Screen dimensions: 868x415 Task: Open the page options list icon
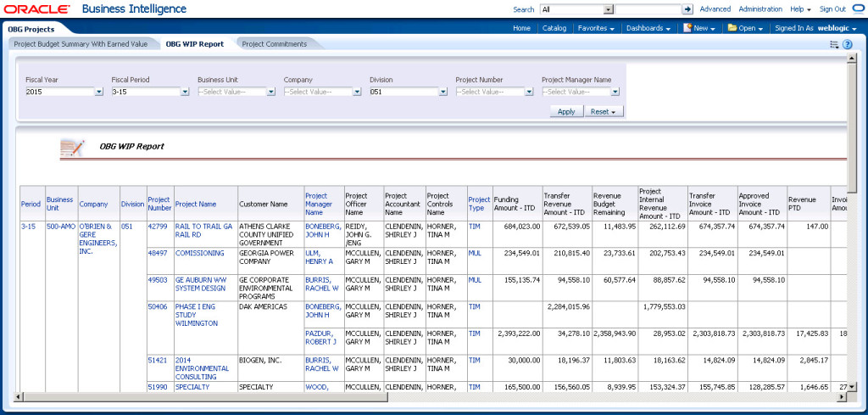click(x=834, y=45)
